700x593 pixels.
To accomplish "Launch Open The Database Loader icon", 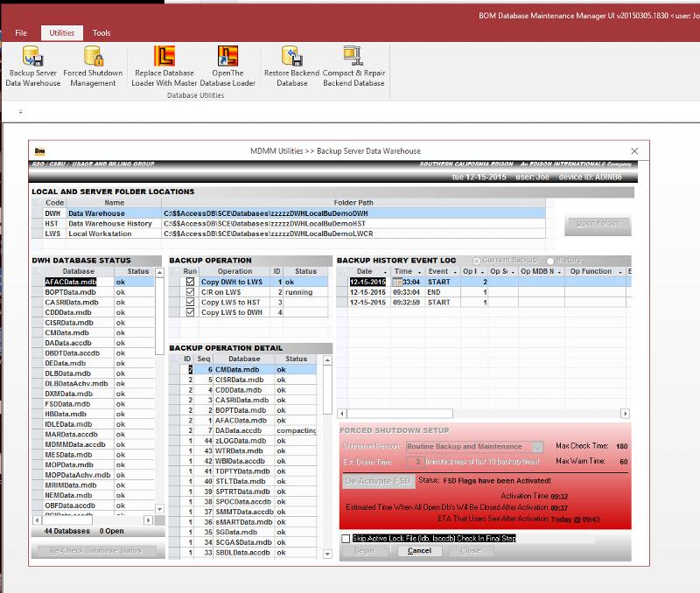I will [x=228, y=58].
